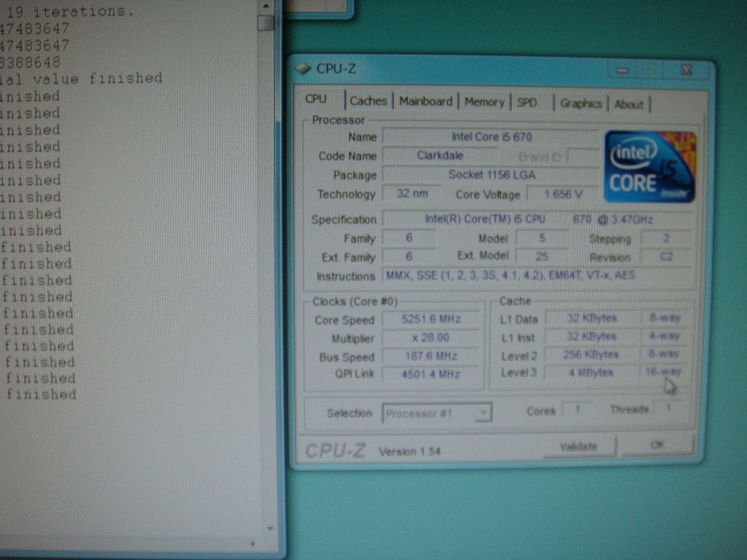Click the Specification field text

click(538, 219)
